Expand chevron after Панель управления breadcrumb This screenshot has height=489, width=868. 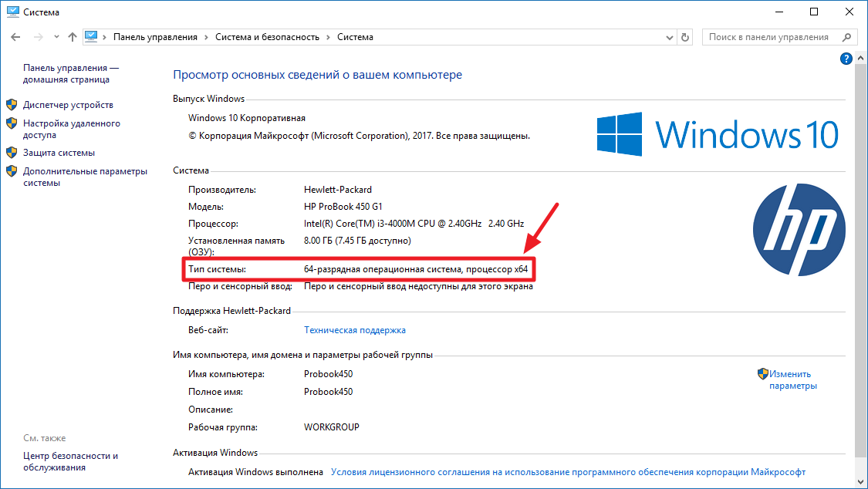[x=207, y=37]
